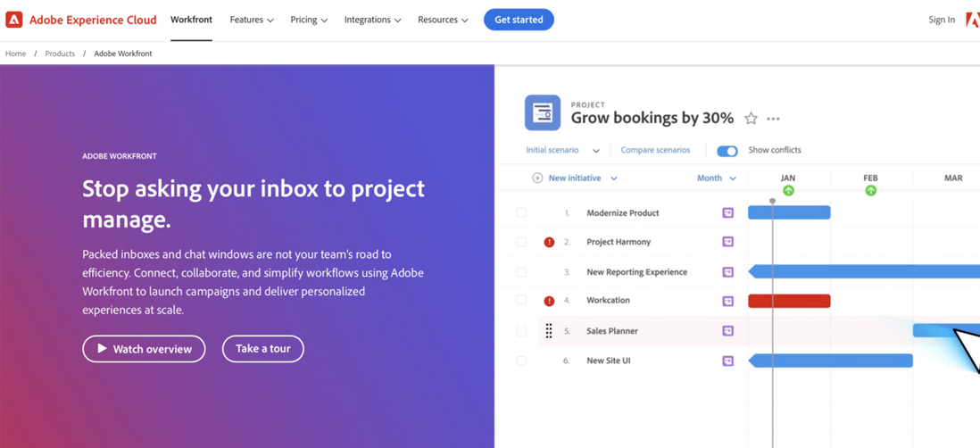980x448 pixels.
Task: Click the MAR month header
Action: [x=953, y=178]
